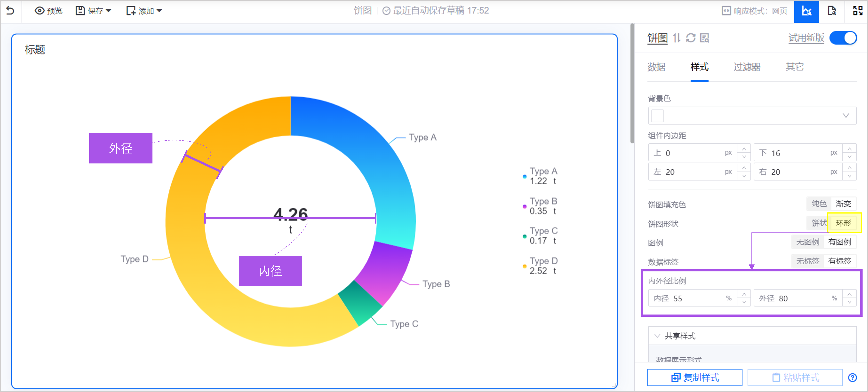Click the help question mark icon
Screen dimensions: 868x392
coord(852,377)
